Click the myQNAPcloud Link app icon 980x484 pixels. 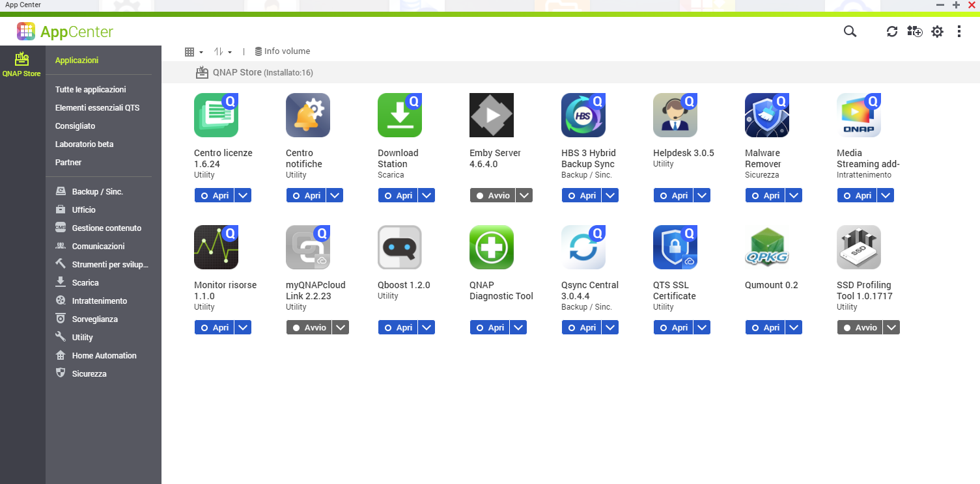click(x=308, y=247)
